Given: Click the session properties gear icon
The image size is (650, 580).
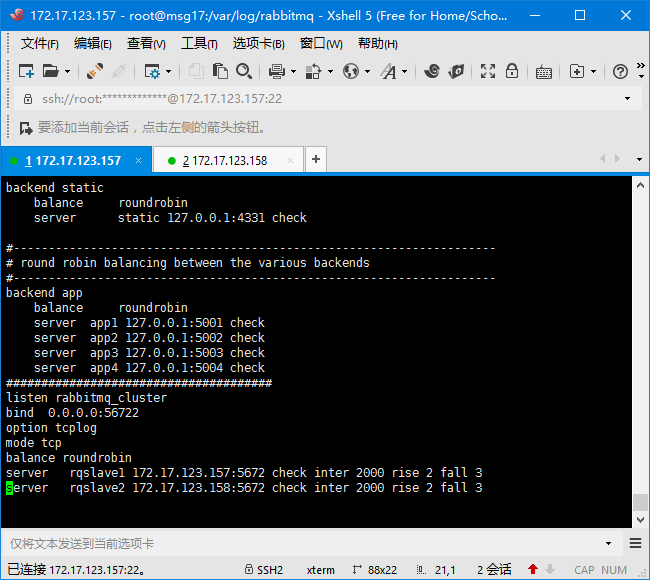Looking at the screenshot, I should click(151, 71).
